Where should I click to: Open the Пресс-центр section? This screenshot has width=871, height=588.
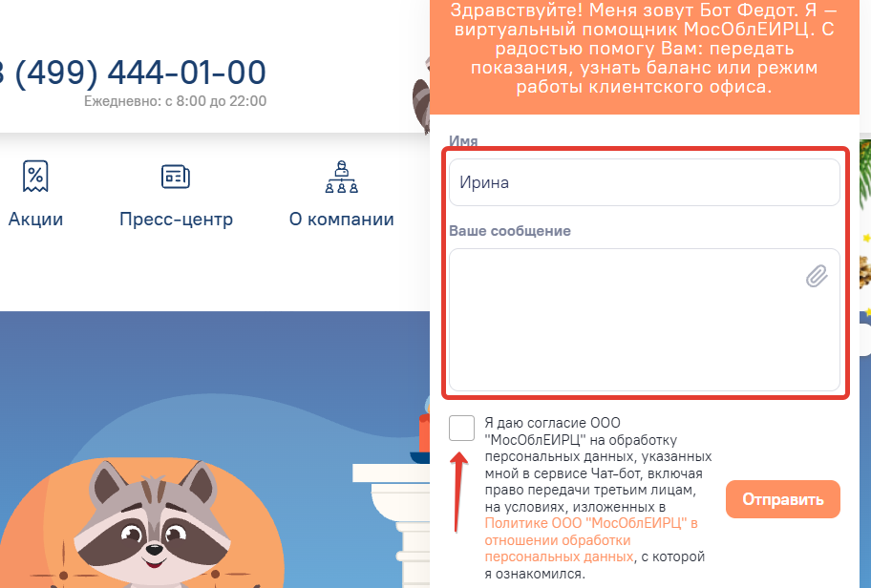(176, 219)
